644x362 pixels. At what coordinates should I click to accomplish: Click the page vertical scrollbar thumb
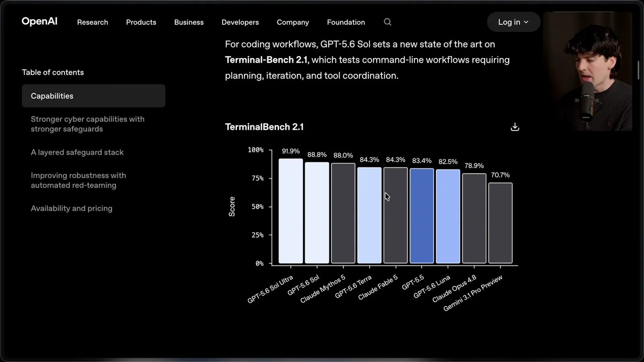pos(638,70)
